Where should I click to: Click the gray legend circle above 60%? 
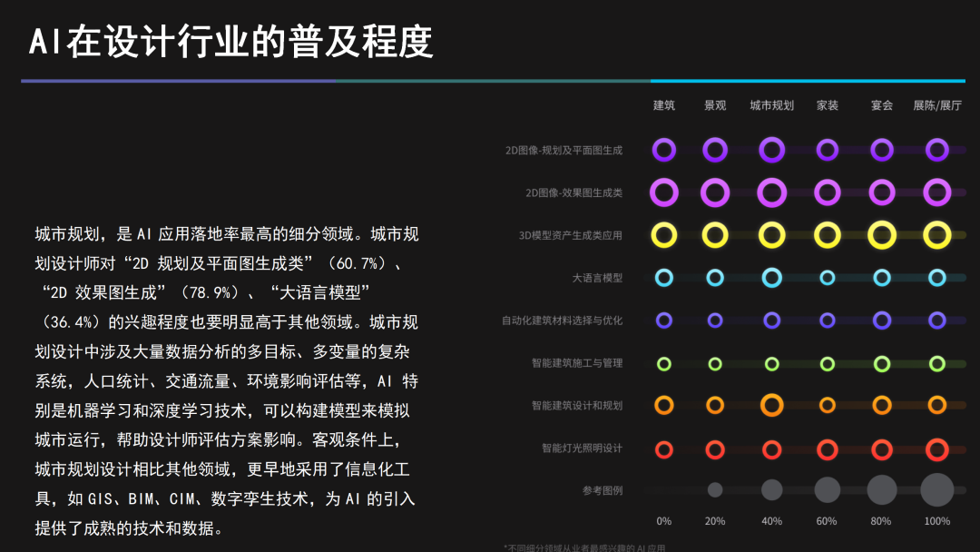tap(827, 490)
